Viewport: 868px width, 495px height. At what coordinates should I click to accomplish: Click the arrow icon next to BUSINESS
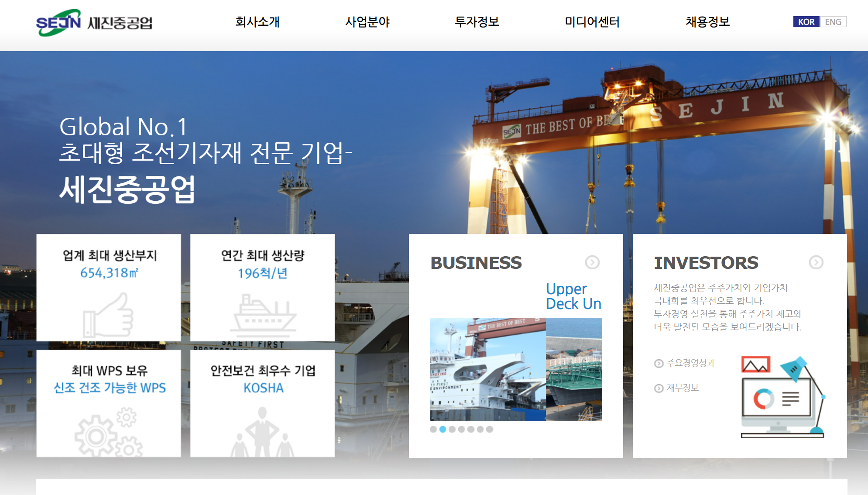pyautogui.click(x=592, y=262)
